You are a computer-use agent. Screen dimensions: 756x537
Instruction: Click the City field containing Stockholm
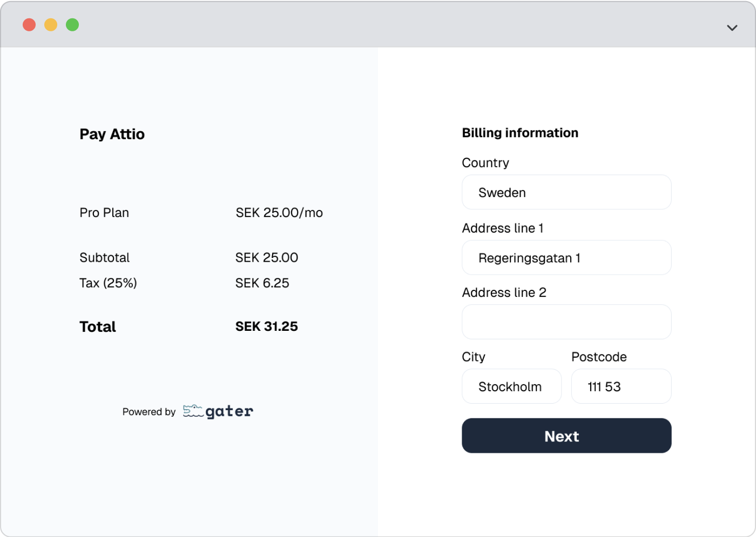(x=511, y=386)
